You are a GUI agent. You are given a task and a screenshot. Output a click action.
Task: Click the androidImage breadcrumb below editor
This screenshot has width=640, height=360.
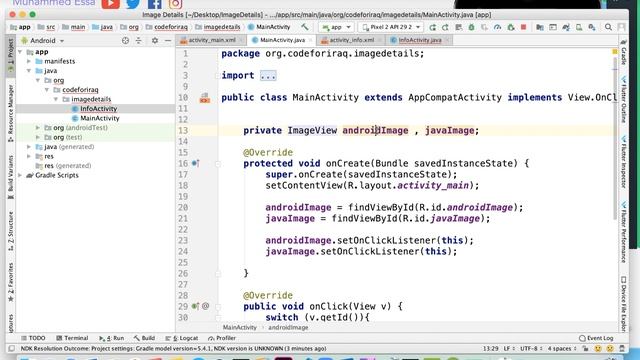[x=288, y=327]
